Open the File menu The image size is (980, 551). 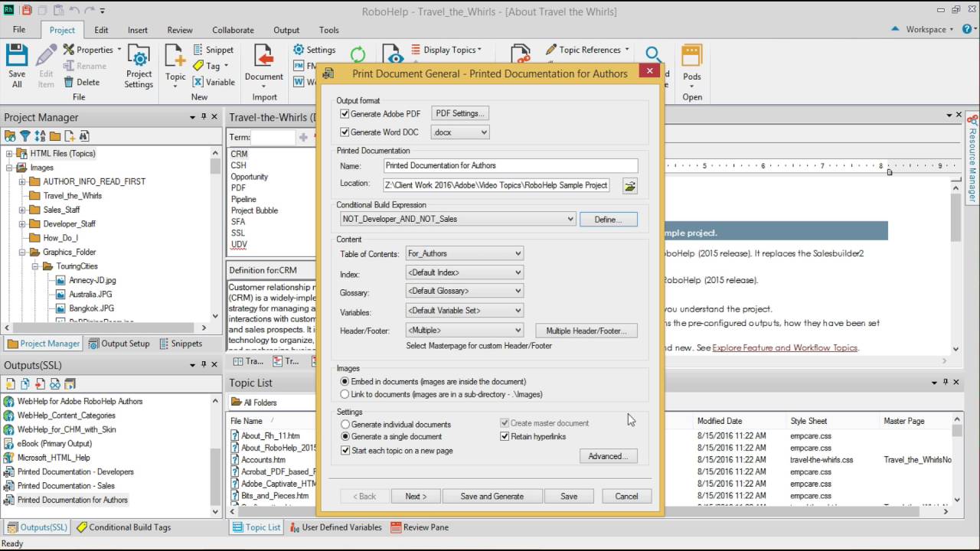click(19, 30)
